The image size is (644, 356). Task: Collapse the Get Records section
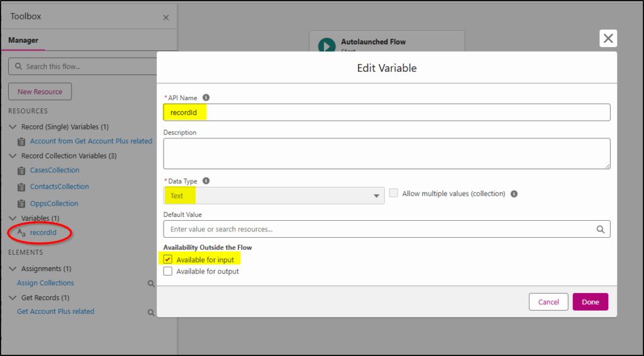pos(13,298)
